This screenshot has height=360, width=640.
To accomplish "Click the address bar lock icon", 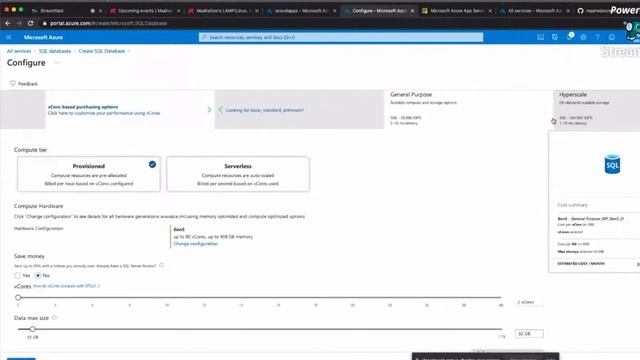I will pos(45,23).
